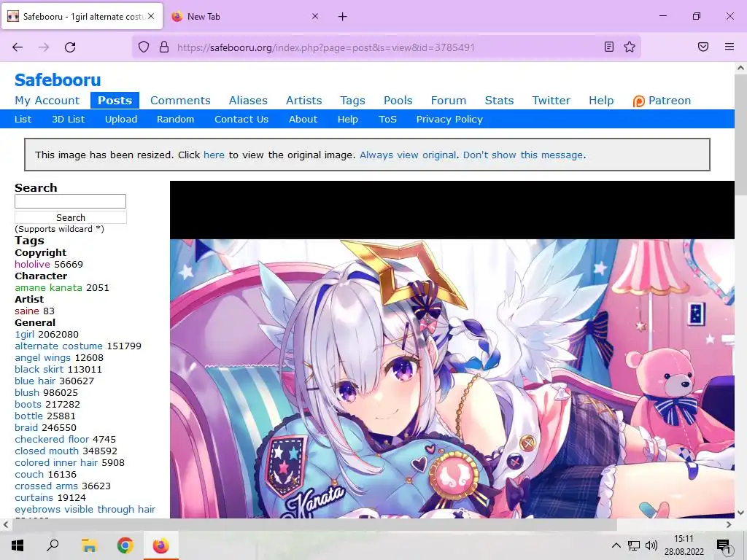This screenshot has width=747, height=560.
Task: Click the padlock site info icon
Action: point(164,47)
